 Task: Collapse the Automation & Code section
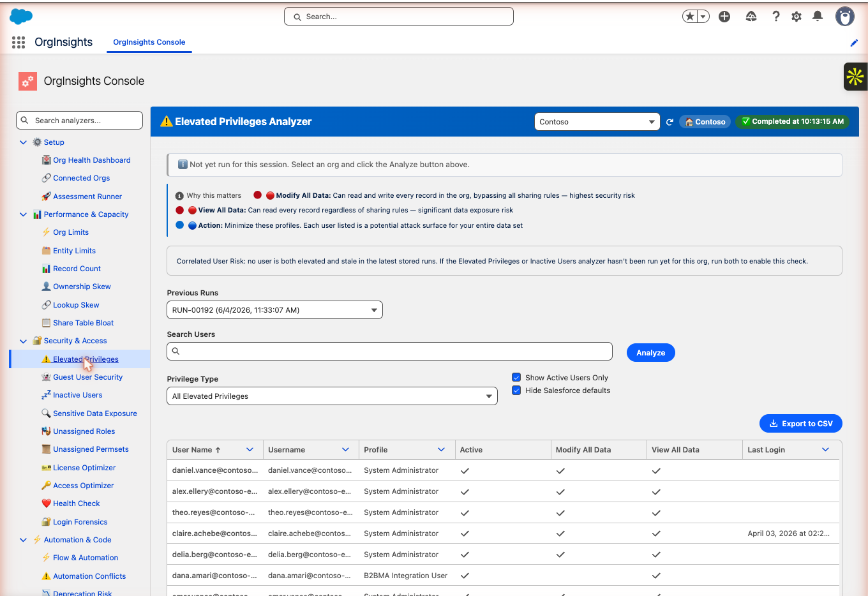pyautogui.click(x=24, y=540)
